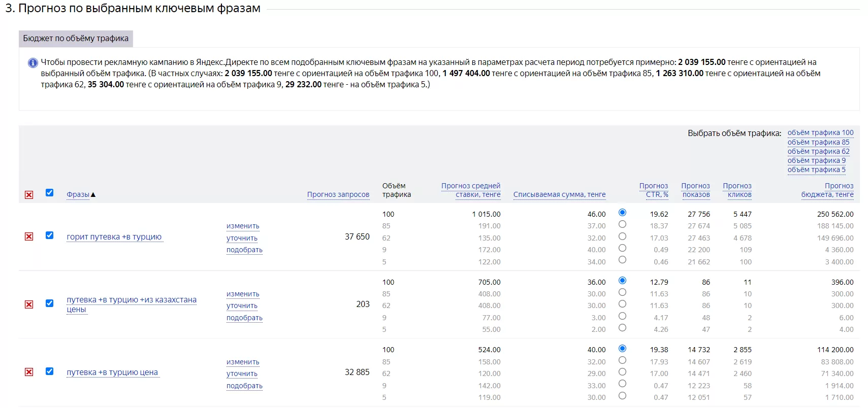Choose 'объём трафика 5' link

click(x=816, y=169)
